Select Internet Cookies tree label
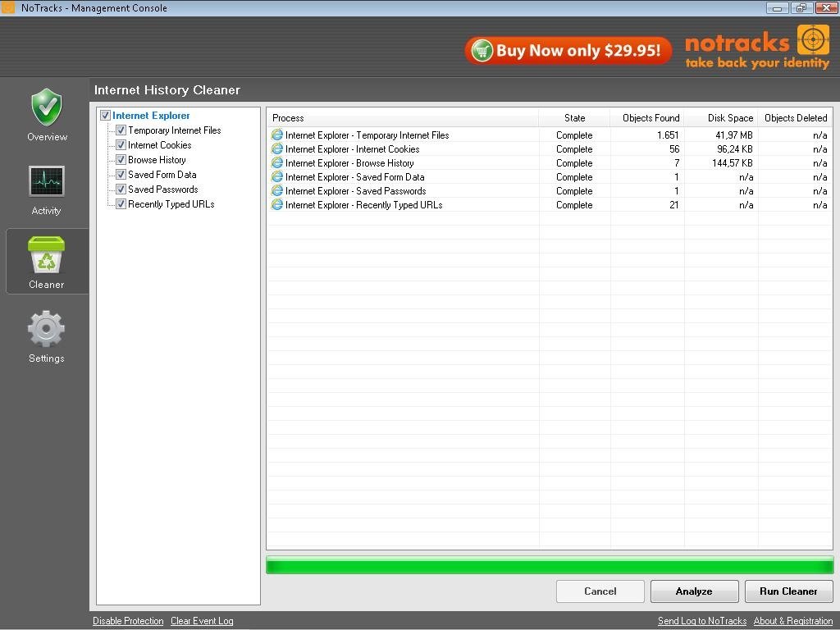This screenshot has height=630, width=840. pyautogui.click(x=160, y=144)
